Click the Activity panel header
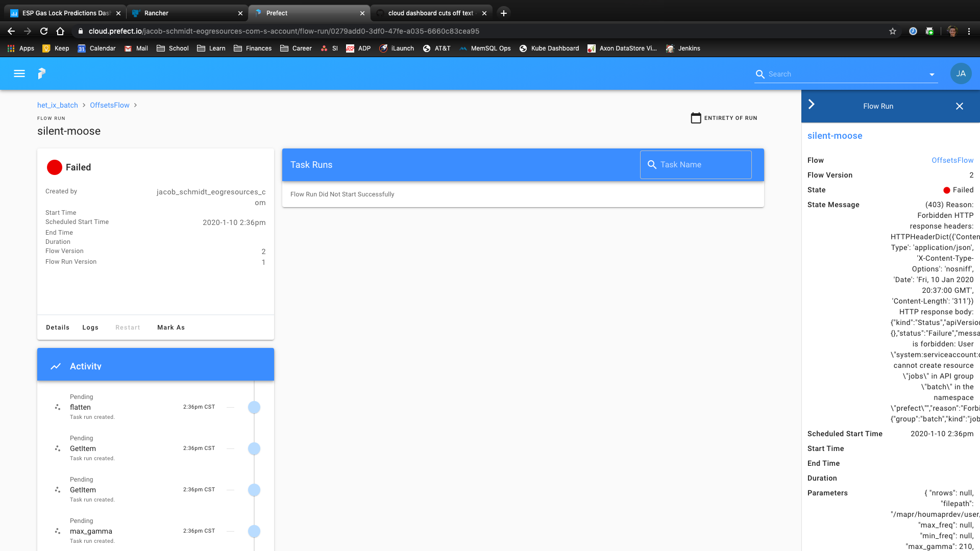 (x=156, y=364)
